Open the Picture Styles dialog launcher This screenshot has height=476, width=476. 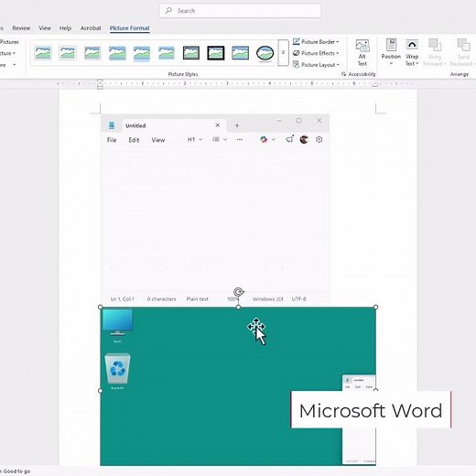pyautogui.click(x=343, y=74)
